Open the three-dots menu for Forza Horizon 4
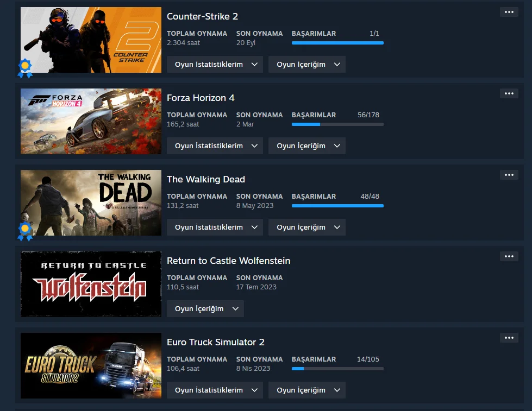This screenshot has width=532, height=411. 509,93
